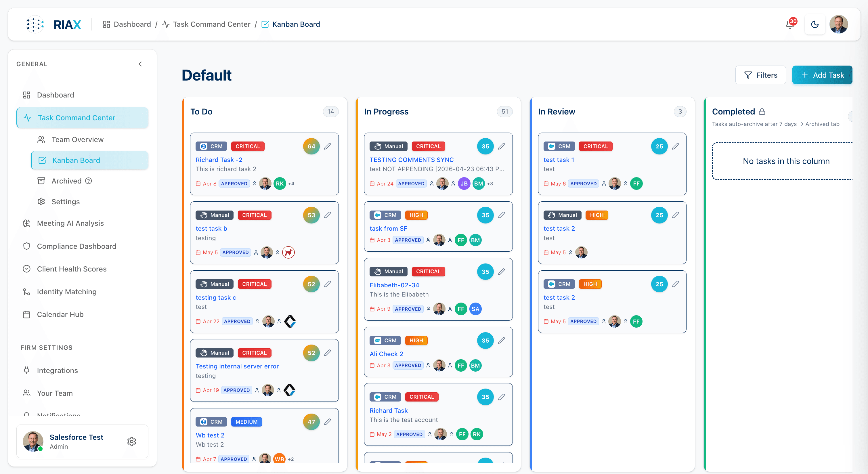Open Compliance Dashboard

tap(82, 246)
